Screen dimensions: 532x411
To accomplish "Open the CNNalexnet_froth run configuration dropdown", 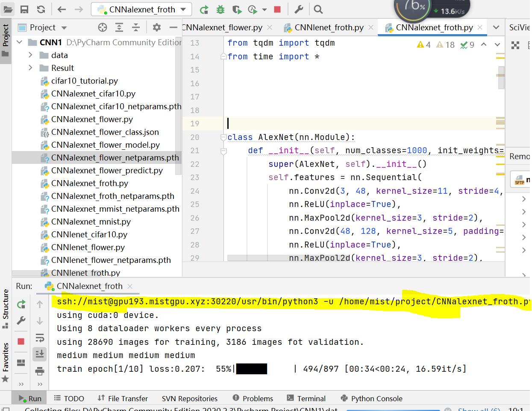I will pos(141,9).
